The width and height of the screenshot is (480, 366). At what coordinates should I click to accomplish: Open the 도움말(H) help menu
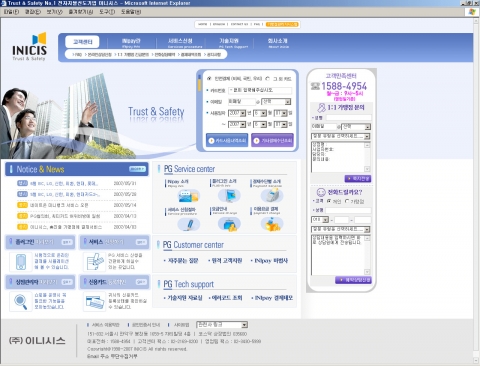click(131, 12)
